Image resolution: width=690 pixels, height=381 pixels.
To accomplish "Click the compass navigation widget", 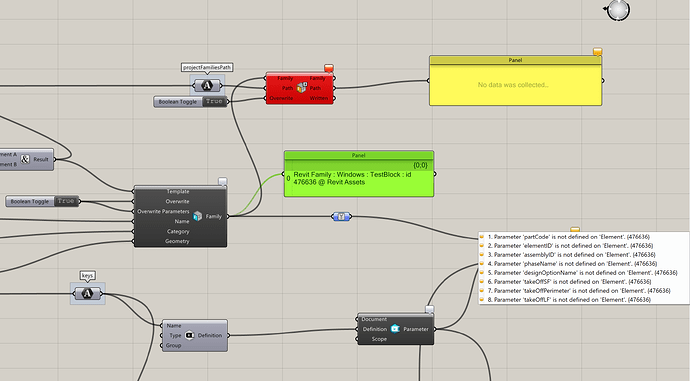I will click(618, 10).
